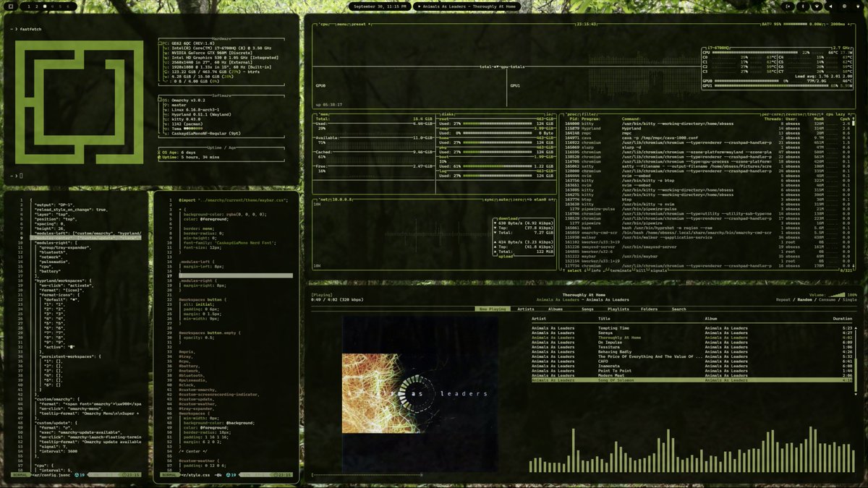Adjust the rmpc volume bar indicator
The width and height of the screenshot is (868, 488).
(x=836, y=294)
